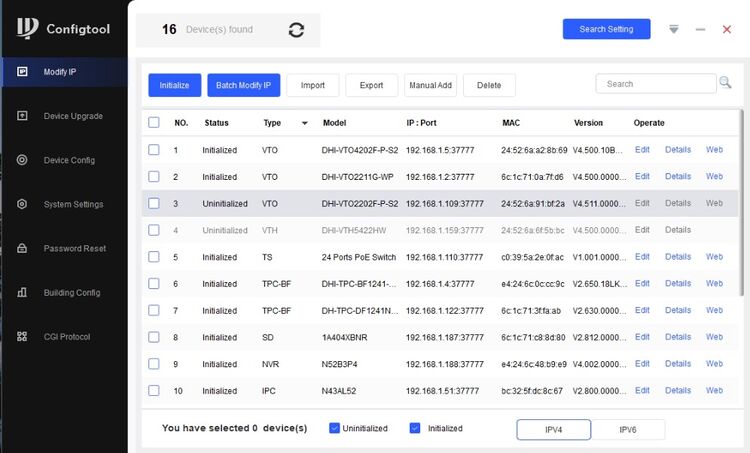Click the Model column header
Image resolution: width=750 pixels, height=453 pixels.
tap(334, 123)
